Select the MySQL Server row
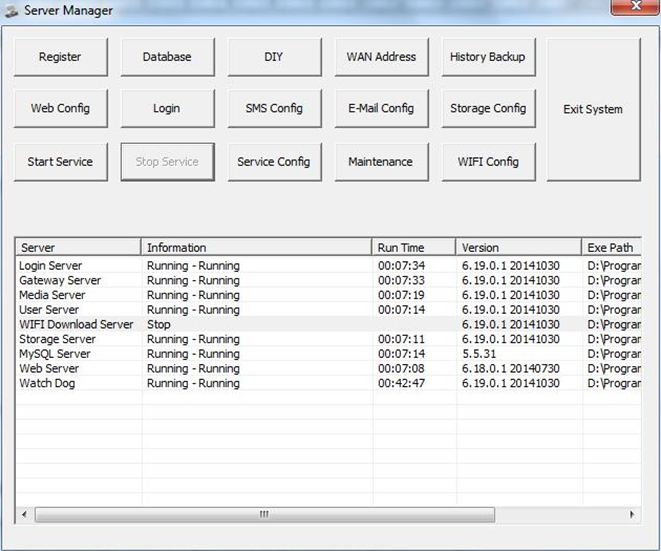661x551 pixels. (x=328, y=354)
